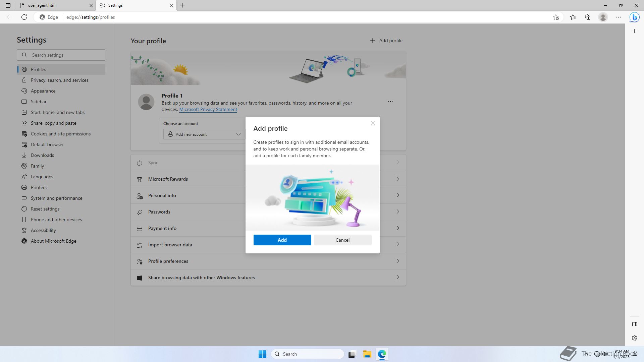Close the Add profile dialog with X
This screenshot has height=362, width=644.
pyautogui.click(x=373, y=123)
